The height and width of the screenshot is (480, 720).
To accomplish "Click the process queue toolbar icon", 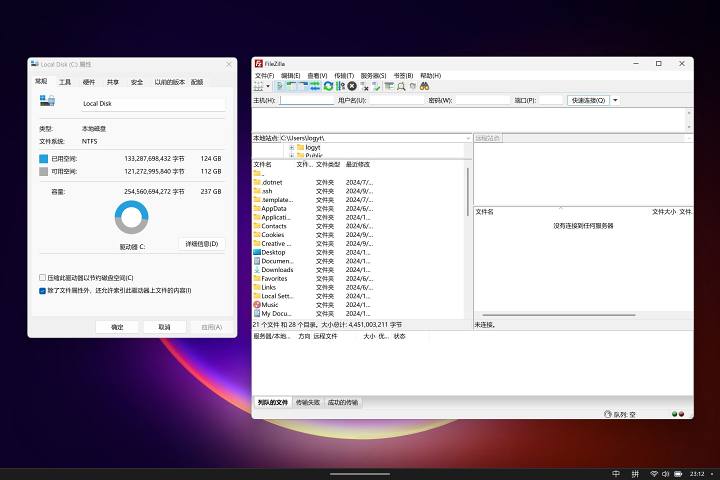I will click(340, 87).
